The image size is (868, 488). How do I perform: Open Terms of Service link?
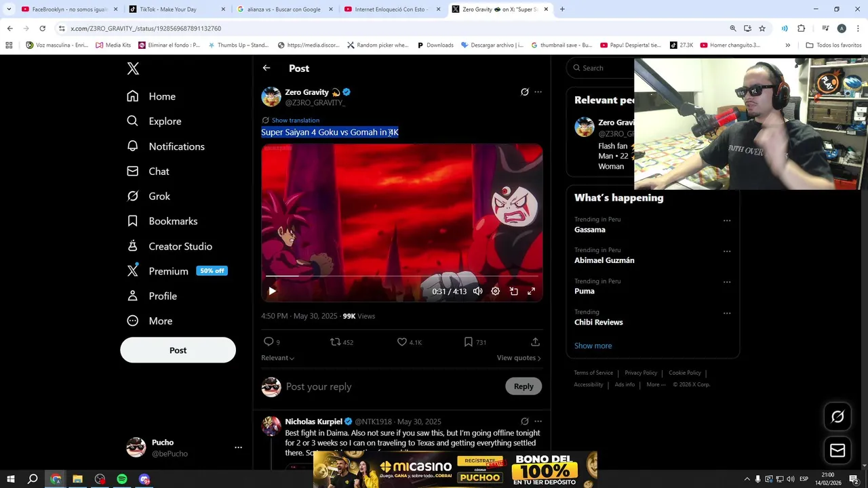click(593, 373)
